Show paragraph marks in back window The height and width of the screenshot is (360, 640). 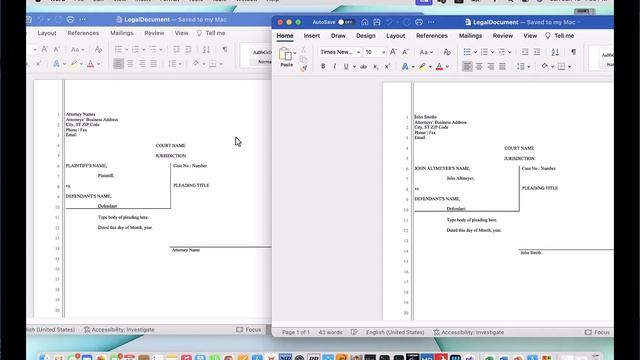click(x=224, y=49)
